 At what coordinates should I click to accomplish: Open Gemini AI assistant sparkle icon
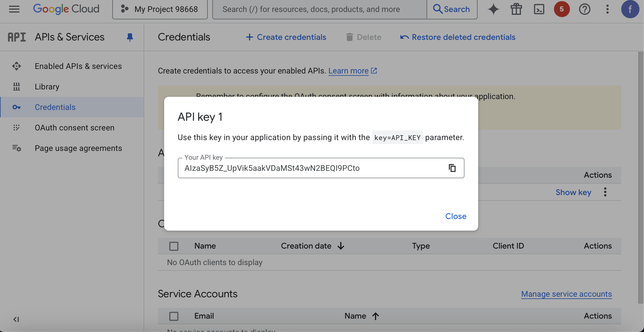[x=493, y=9]
